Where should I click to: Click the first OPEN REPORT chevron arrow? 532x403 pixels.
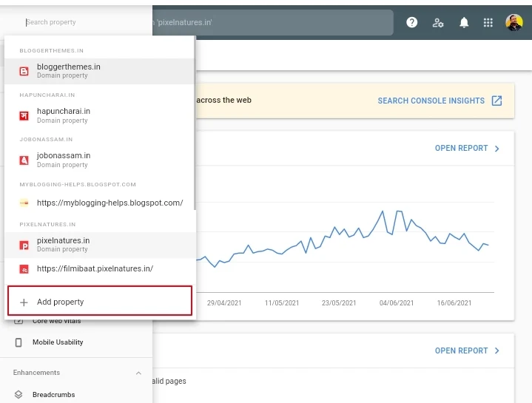pos(497,149)
